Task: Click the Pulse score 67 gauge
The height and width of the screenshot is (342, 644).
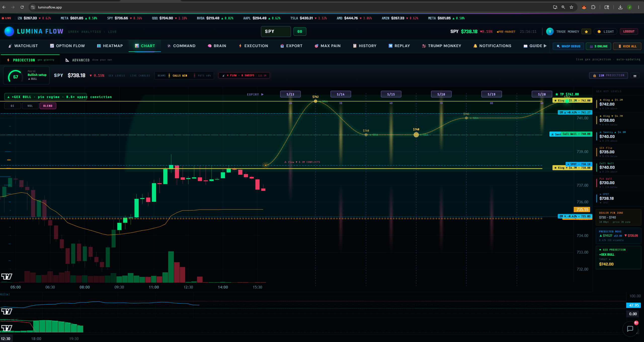Action: click(x=15, y=77)
